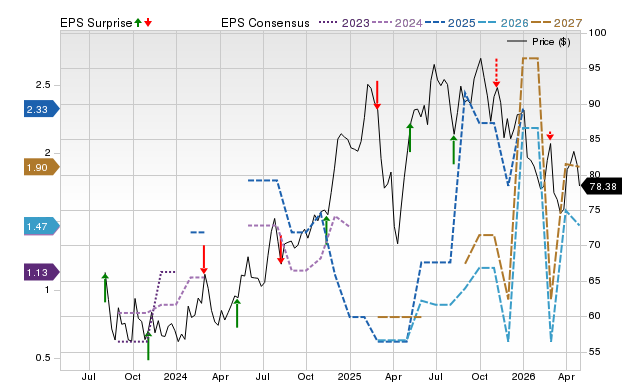The width and height of the screenshot is (640, 382).
Task: Click the 1.90 brown EPS value tag
Action: tap(42, 167)
